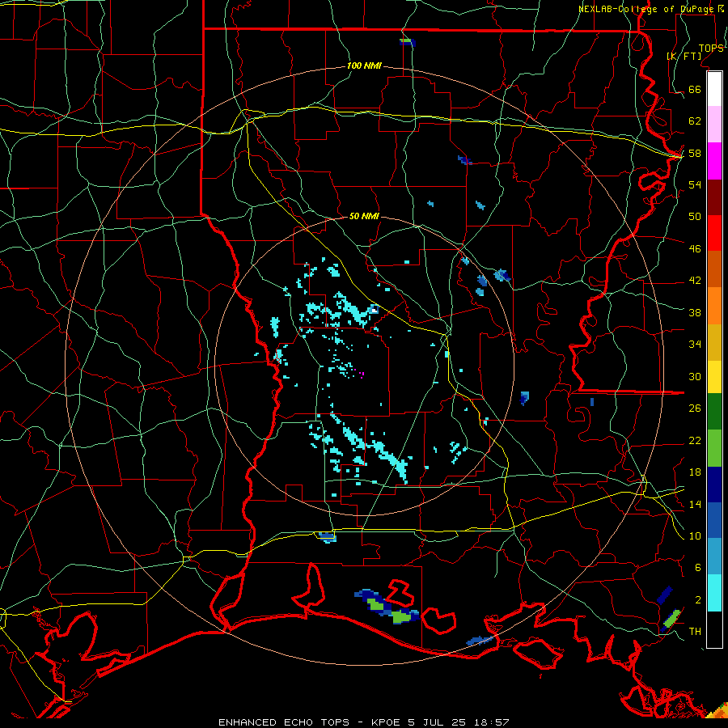Select the cyan legend swatch near 2

point(714,593)
